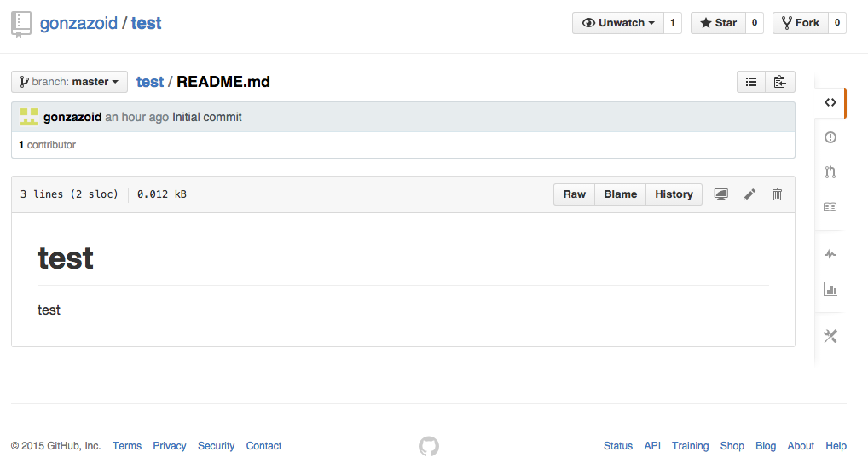Click the 0.012 kB file size
868x469 pixels.
pos(162,194)
